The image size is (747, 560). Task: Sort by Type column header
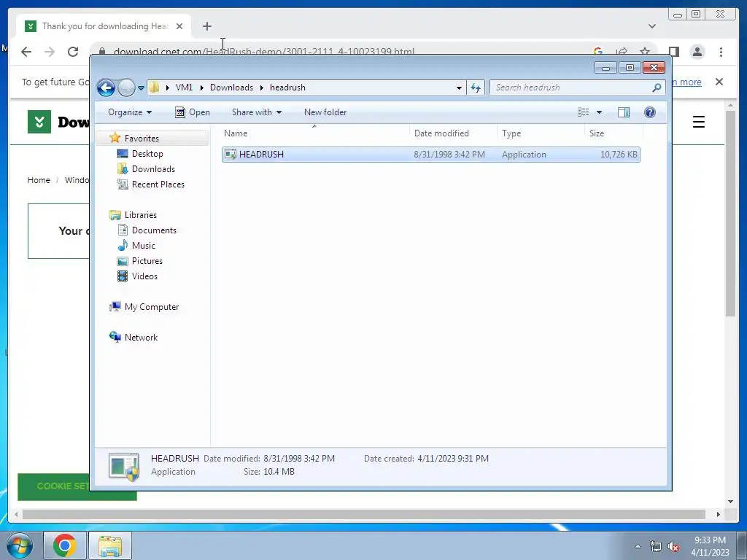click(541, 133)
